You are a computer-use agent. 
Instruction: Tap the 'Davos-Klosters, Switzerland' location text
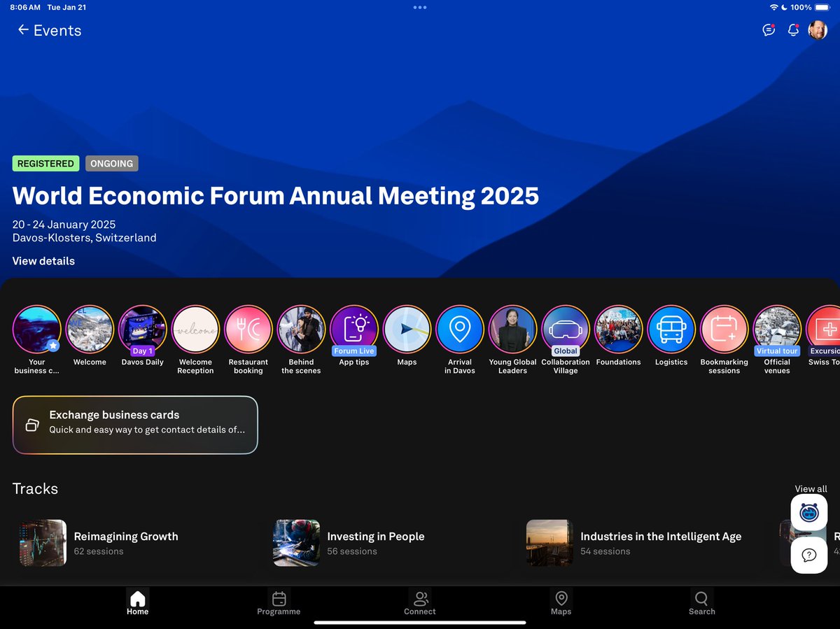point(84,238)
